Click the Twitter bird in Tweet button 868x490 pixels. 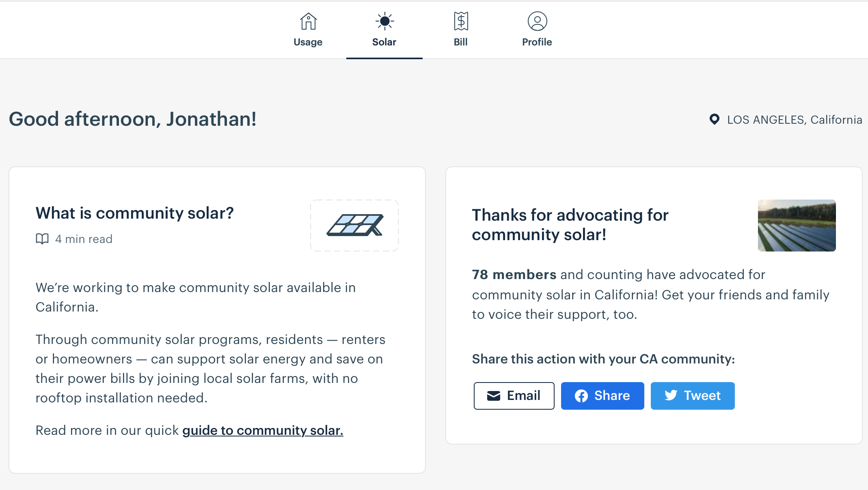(671, 395)
